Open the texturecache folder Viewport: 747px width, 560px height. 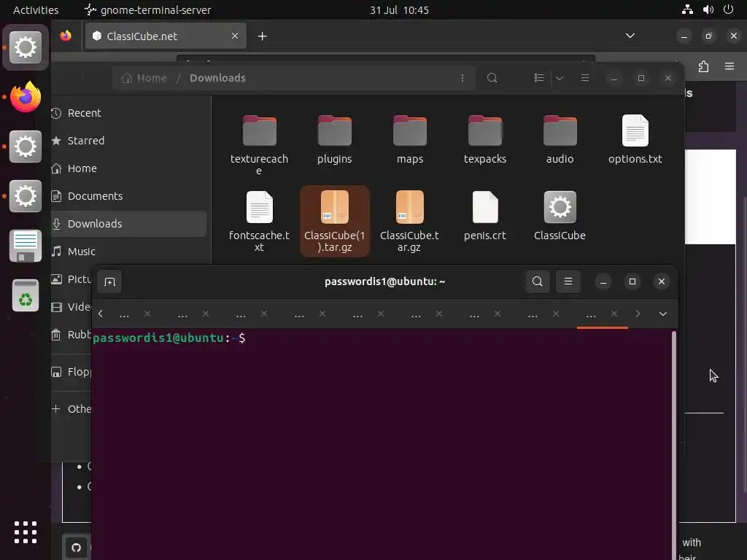(259, 144)
